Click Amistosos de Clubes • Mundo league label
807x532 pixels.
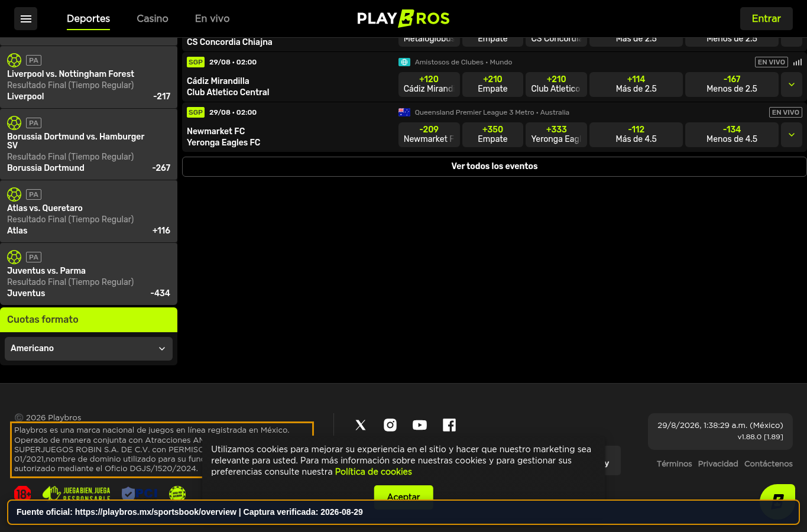tap(464, 62)
